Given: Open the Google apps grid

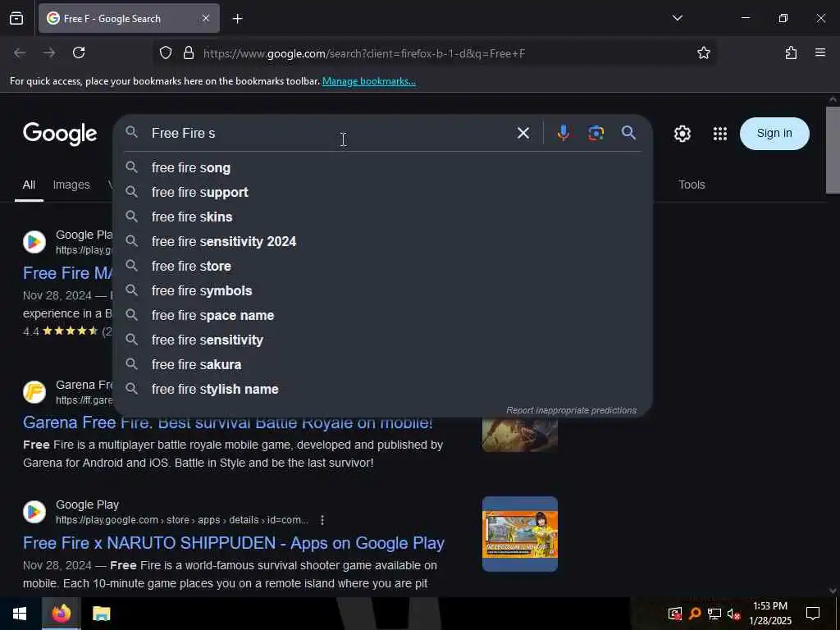Looking at the screenshot, I should (720, 134).
